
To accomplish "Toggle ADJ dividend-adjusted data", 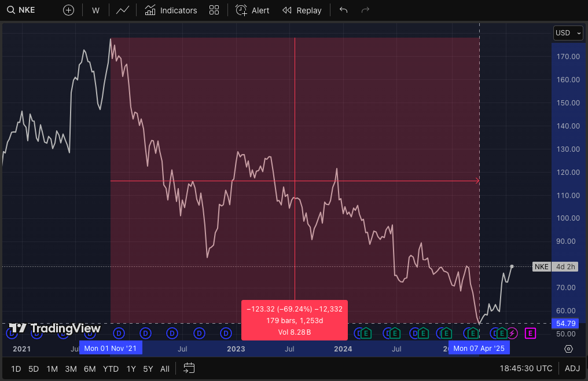I will [x=572, y=369].
